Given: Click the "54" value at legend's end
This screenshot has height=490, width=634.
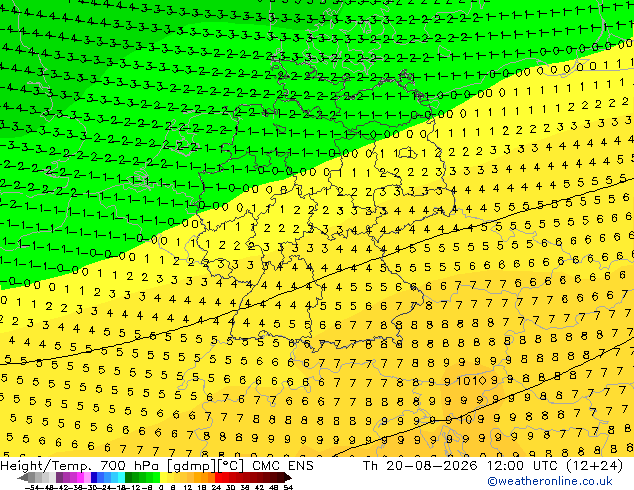Looking at the screenshot, I should (x=288, y=487).
